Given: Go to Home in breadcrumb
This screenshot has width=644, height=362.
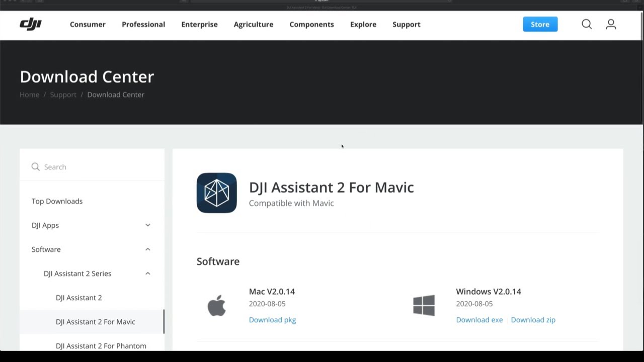Looking at the screenshot, I should (x=29, y=95).
